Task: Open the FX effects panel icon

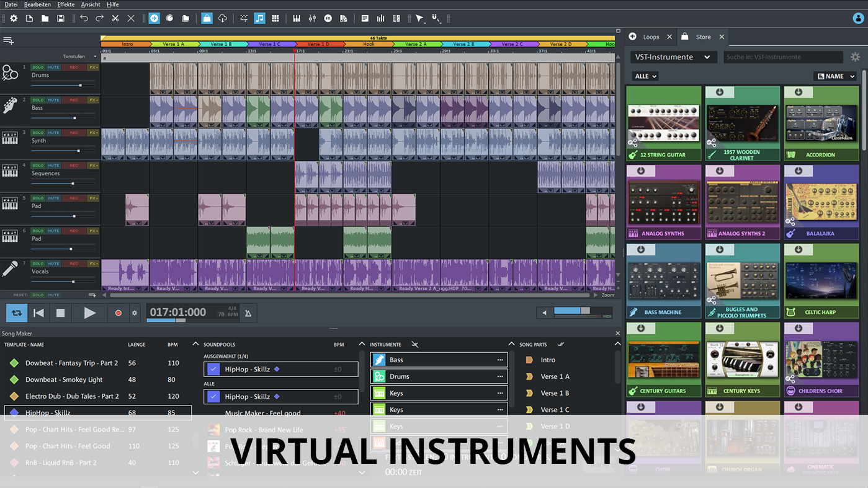Action: pos(328,19)
